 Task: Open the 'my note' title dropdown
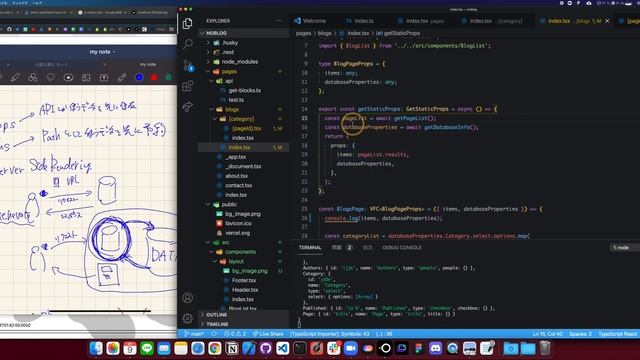click(102, 52)
